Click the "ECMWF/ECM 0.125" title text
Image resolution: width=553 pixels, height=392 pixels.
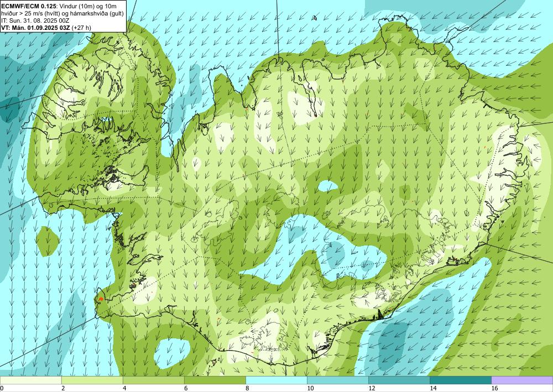coord(28,6)
